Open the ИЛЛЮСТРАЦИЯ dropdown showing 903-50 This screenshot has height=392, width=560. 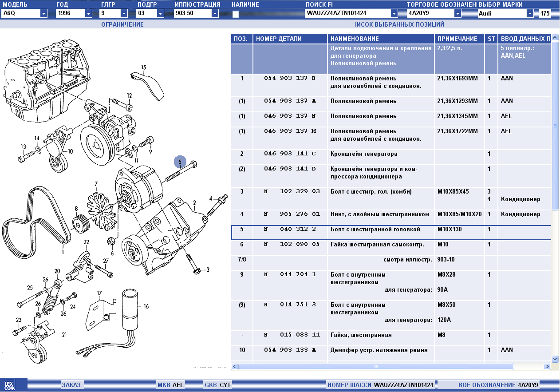tap(215, 13)
